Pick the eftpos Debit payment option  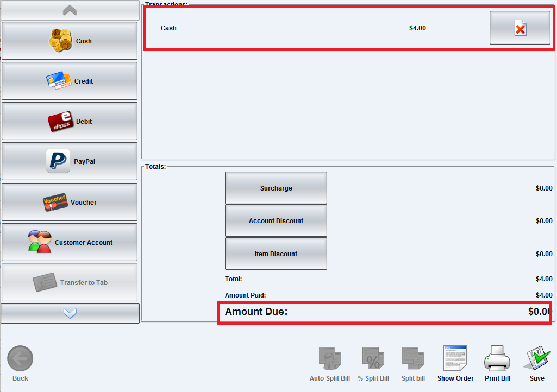tap(70, 121)
